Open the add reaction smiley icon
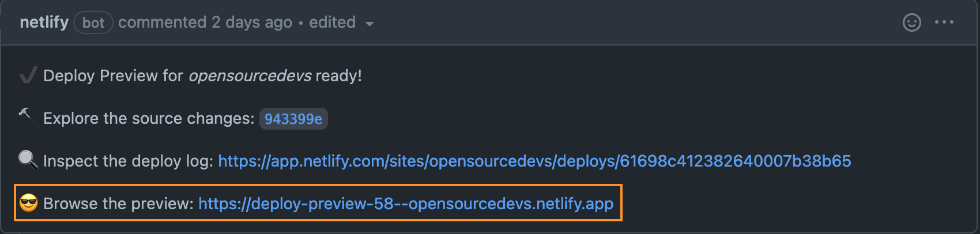Viewport: 980px width, 234px height. (x=911, y=22)
